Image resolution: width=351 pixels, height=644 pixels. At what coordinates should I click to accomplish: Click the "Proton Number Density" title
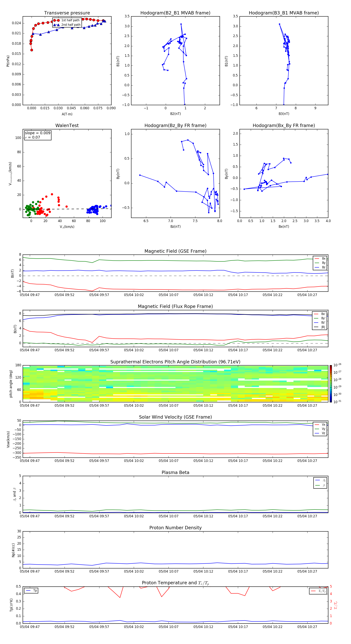175,528
